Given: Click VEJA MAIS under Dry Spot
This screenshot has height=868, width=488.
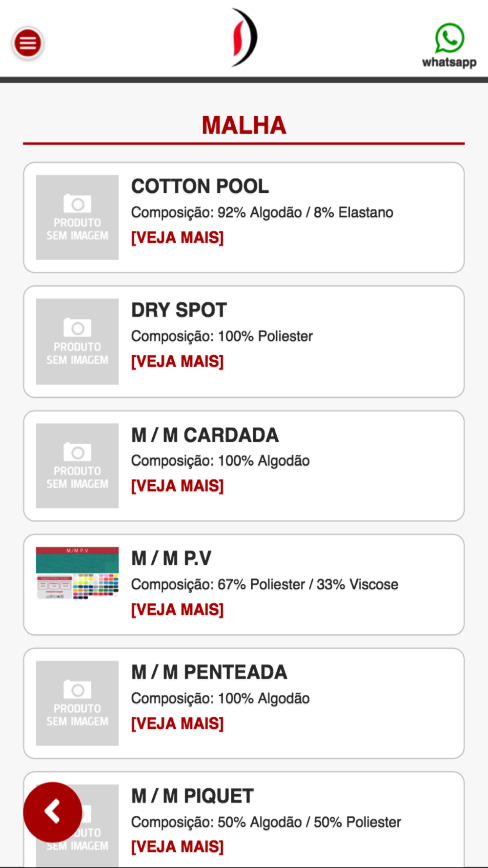Looking at the screenshot, I should coord(177,361).
